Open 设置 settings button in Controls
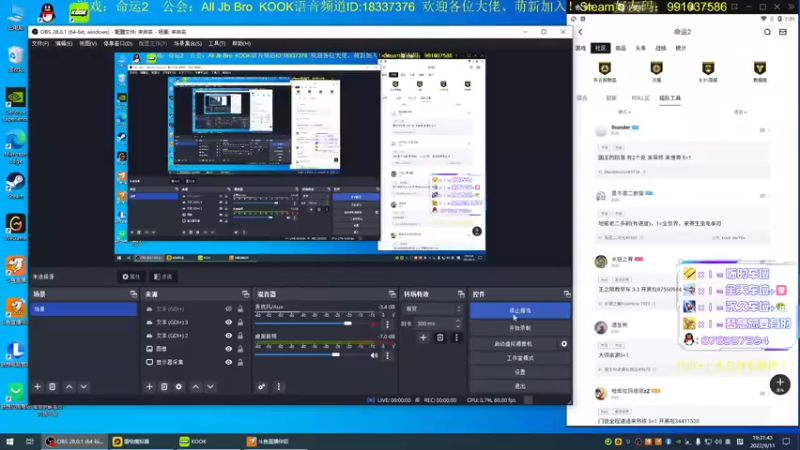The width and height of the screenshot is (800, 450). click(x=520, y=372)
